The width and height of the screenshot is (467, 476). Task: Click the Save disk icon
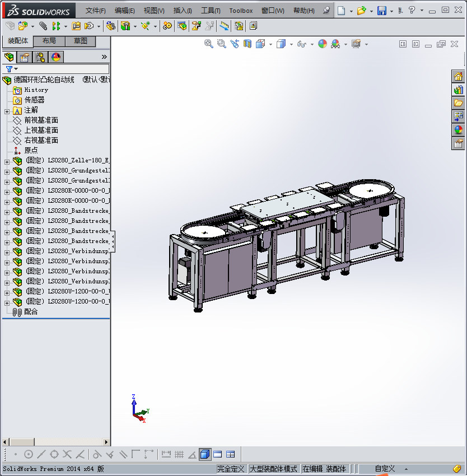381,11
